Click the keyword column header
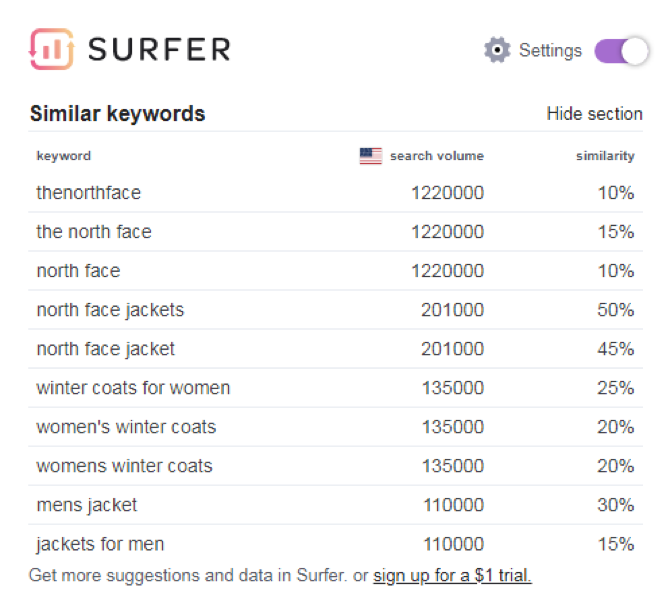Viewport: 668px width, 610px height. click(x=64, y=156)
